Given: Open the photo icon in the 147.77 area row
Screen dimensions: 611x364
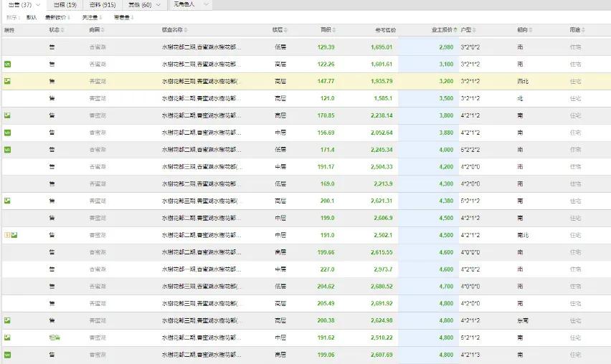Looking at the screenshot, I should click(x=7, y=82).
